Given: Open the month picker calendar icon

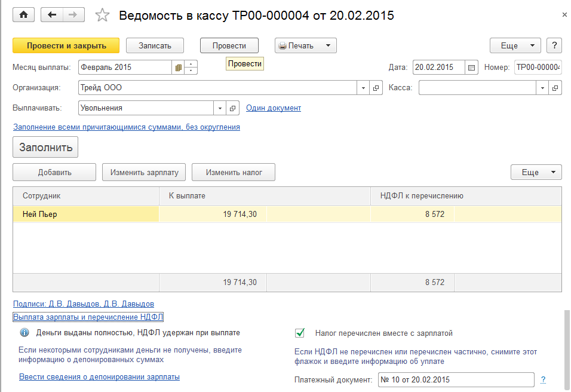Looking at the screenshot, I should pyautogui.click(x=178, y=68).
